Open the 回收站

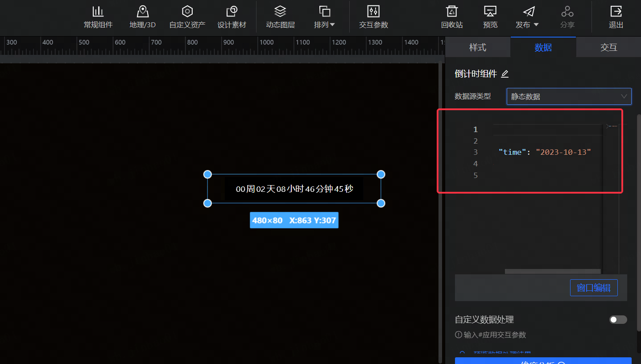pyautogui.click(x=451, y=17)
